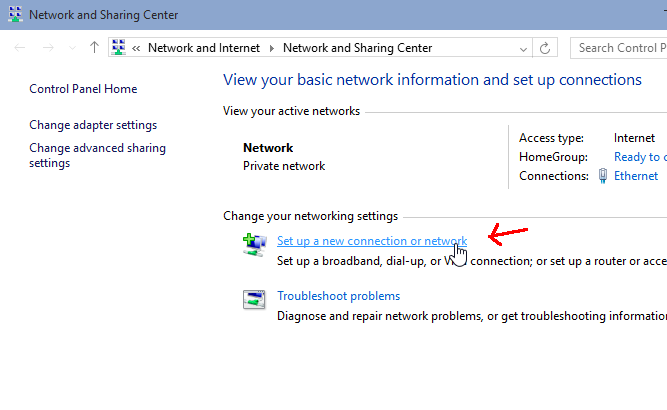Click the address bar Control Panel icon
Screen dimensions: 667x410
[119, 47]
